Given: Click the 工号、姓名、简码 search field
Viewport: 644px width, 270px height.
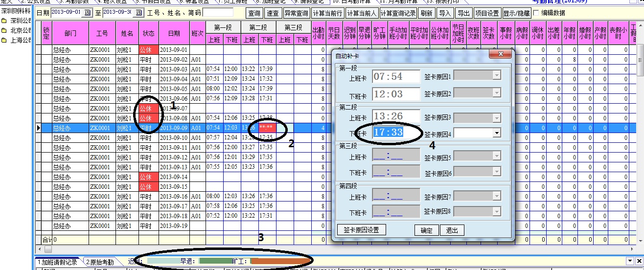Looking at the screenshot, I should [218, 13].
